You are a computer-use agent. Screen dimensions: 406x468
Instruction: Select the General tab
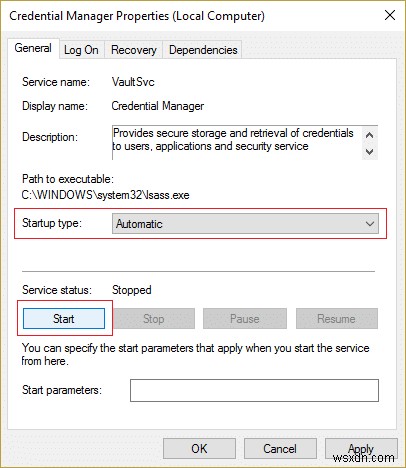[33, 48]
